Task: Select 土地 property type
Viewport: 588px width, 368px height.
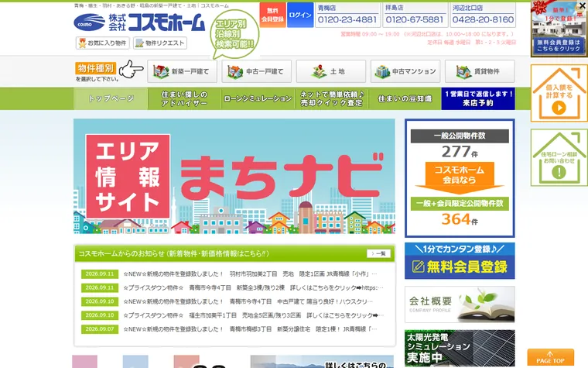Action: tap(331, 71)
